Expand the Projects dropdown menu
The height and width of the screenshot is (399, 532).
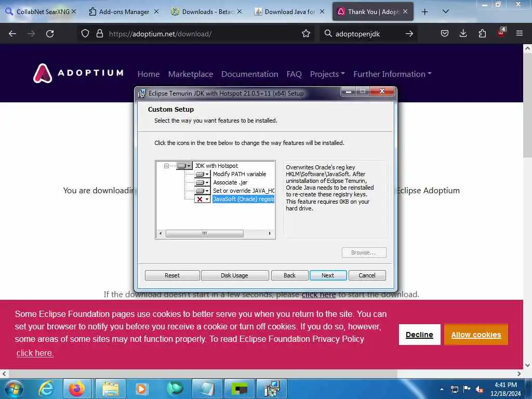pos(327,74)
